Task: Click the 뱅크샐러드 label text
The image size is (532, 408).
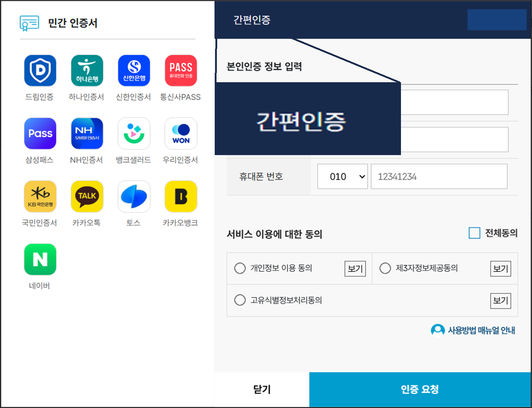Action: tap(134, 160)
